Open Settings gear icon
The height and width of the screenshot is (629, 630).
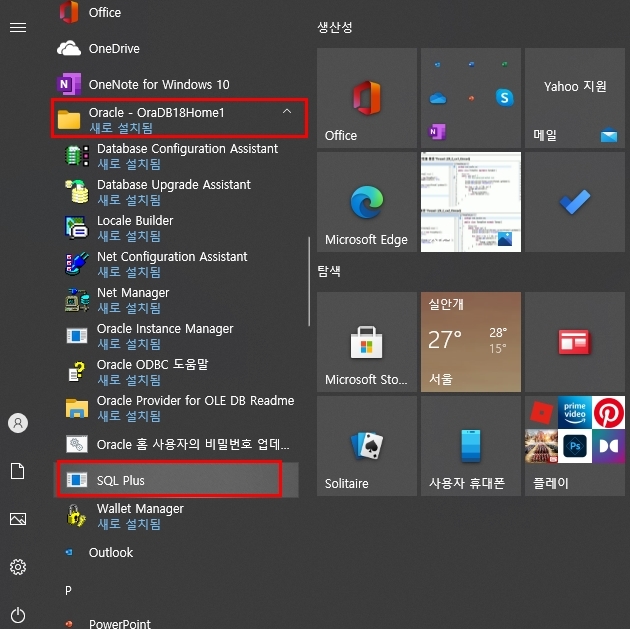[18, 567]
